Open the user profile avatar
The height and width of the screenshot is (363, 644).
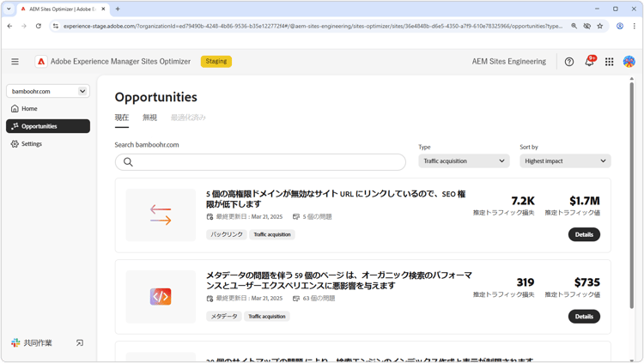pyautogui.click(x=629, y=62)
